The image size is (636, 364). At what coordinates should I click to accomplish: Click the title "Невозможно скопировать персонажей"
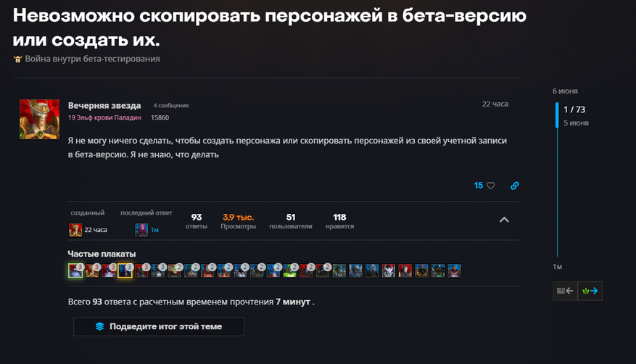click(x=269, y=28)
